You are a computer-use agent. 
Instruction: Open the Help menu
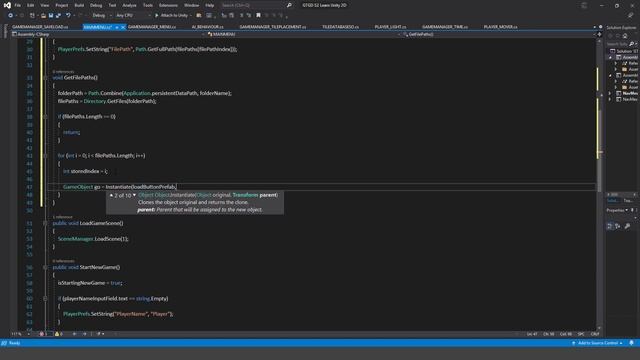pyautogui.click(x=210, y=5)
